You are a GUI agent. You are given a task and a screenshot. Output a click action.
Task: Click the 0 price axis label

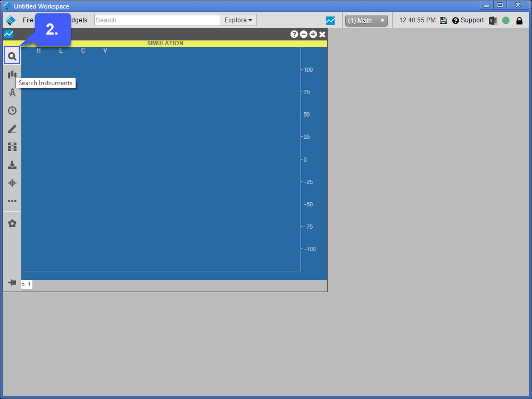click(x=305, y=160)
